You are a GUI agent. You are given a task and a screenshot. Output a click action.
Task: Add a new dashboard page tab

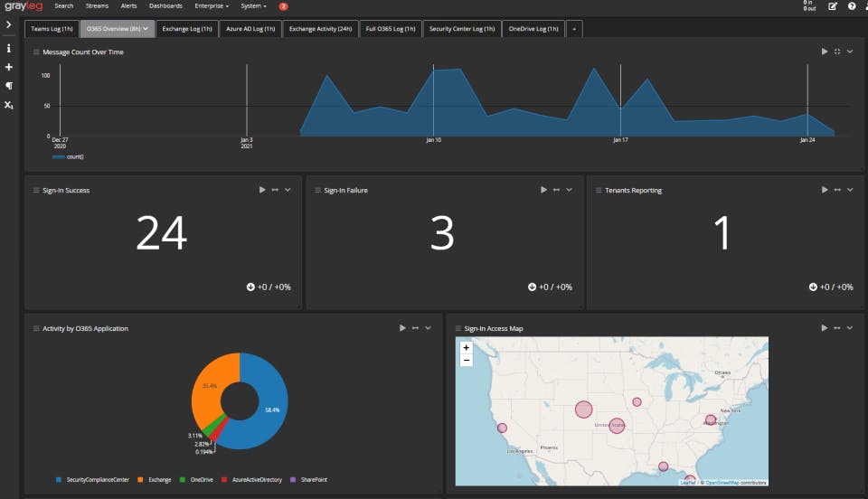[574, 29]
